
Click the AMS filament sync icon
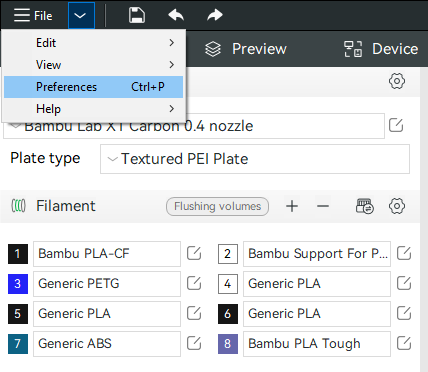365,206
